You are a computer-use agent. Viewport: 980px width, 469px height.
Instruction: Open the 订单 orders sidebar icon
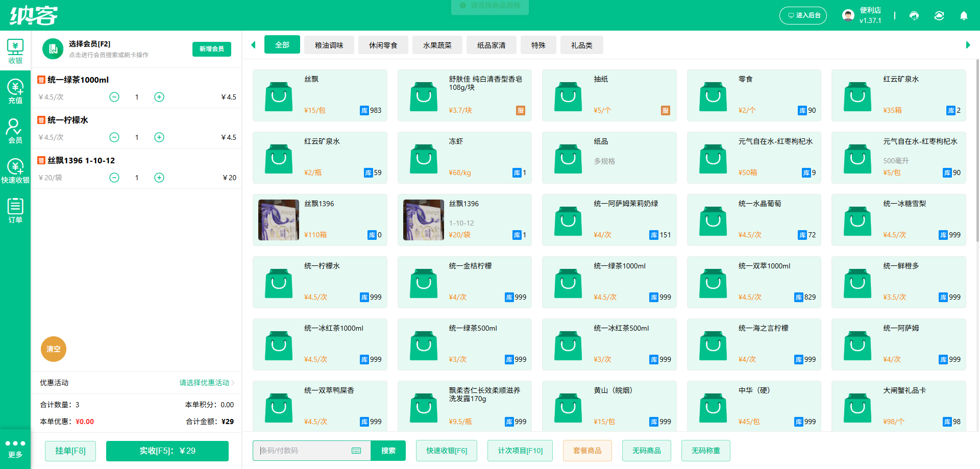[x=15, y=211]
